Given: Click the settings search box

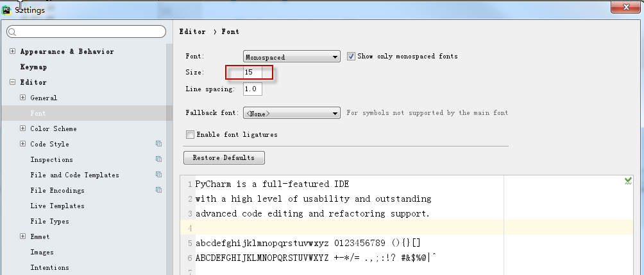Looking at the screenshot, I should click(x=86, y=32).
